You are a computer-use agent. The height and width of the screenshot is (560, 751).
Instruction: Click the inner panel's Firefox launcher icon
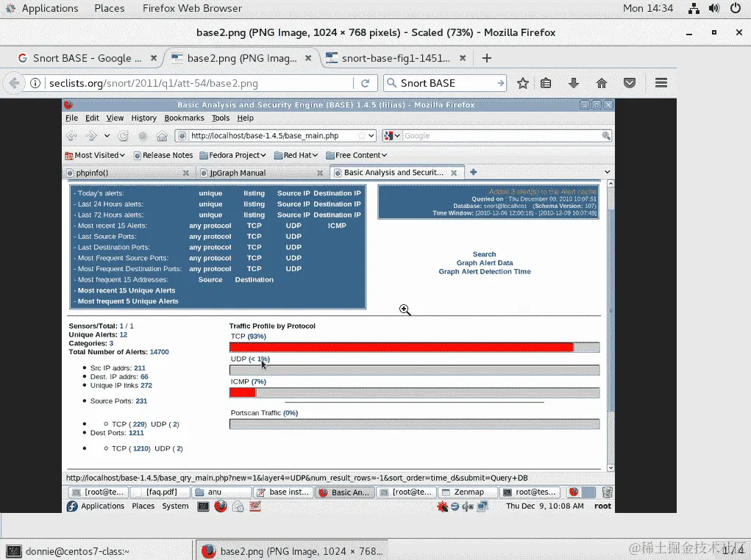(221, 506)
